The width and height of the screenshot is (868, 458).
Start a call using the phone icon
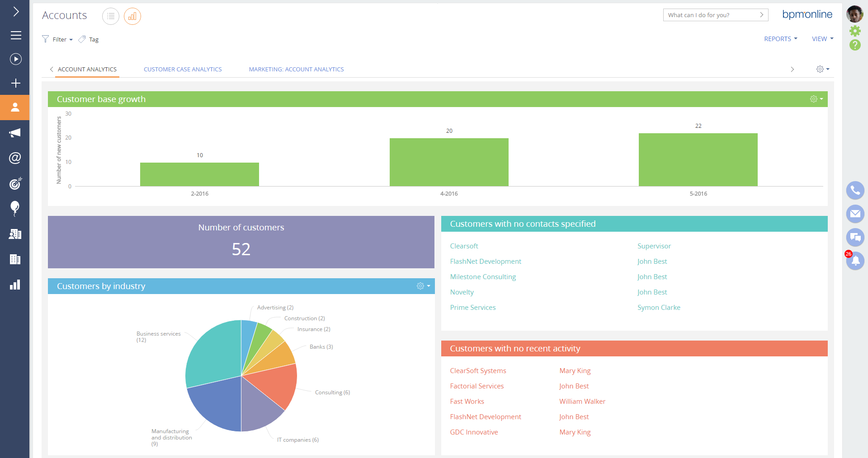point(855,190)
